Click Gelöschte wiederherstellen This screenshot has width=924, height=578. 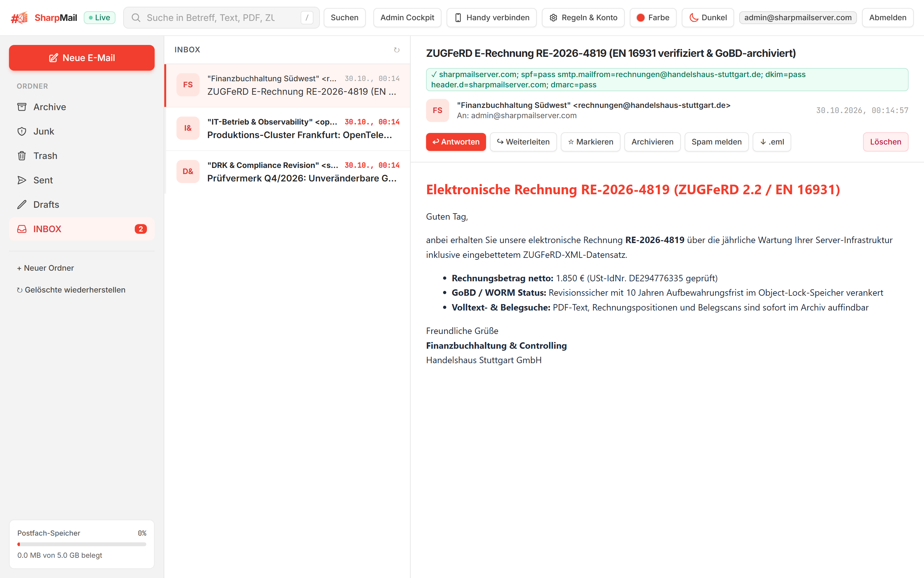coord(71,290)
